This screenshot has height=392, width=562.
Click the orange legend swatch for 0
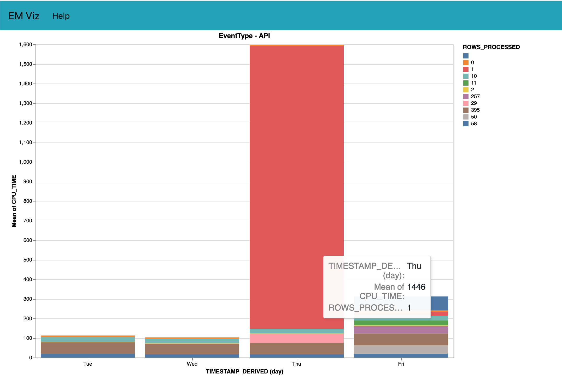(466, 63)
